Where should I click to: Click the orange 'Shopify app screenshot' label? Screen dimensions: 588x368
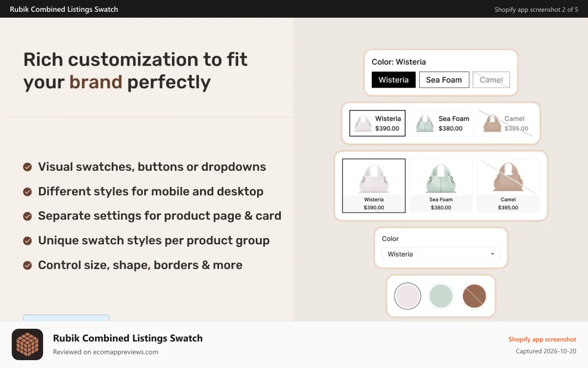tap(542, 339)
